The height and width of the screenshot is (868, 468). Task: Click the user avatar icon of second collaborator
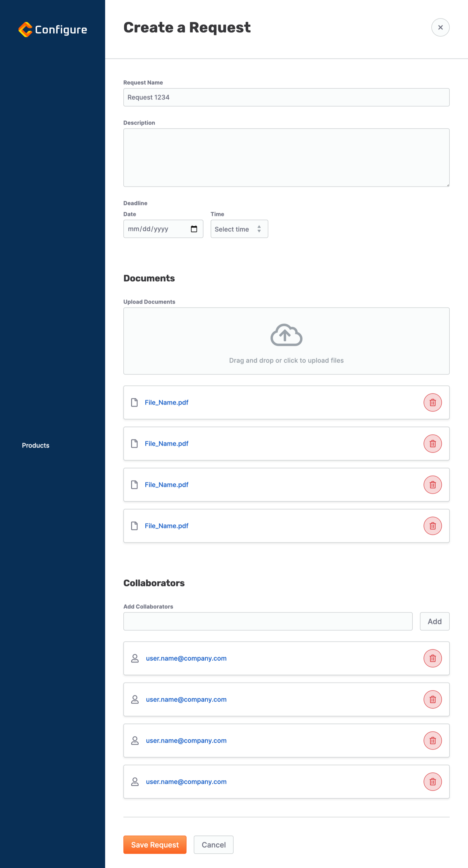[x=135, y=699]
